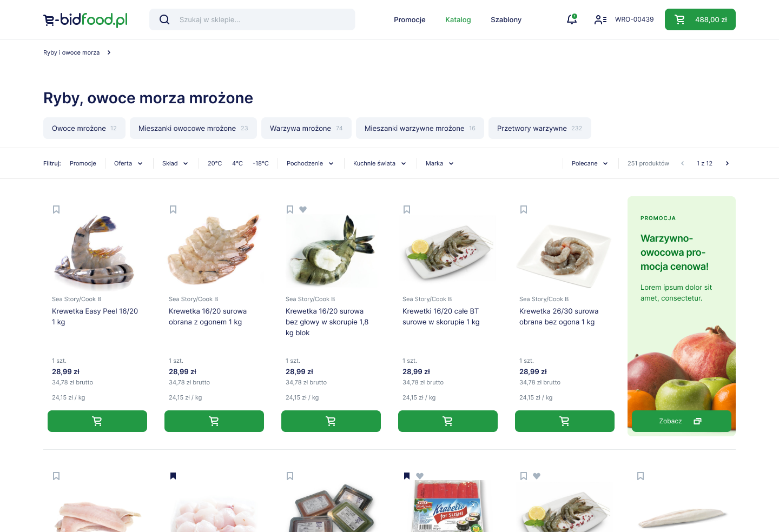Open the notifications bell icon

pyautogui.click(x=571, y=19)
